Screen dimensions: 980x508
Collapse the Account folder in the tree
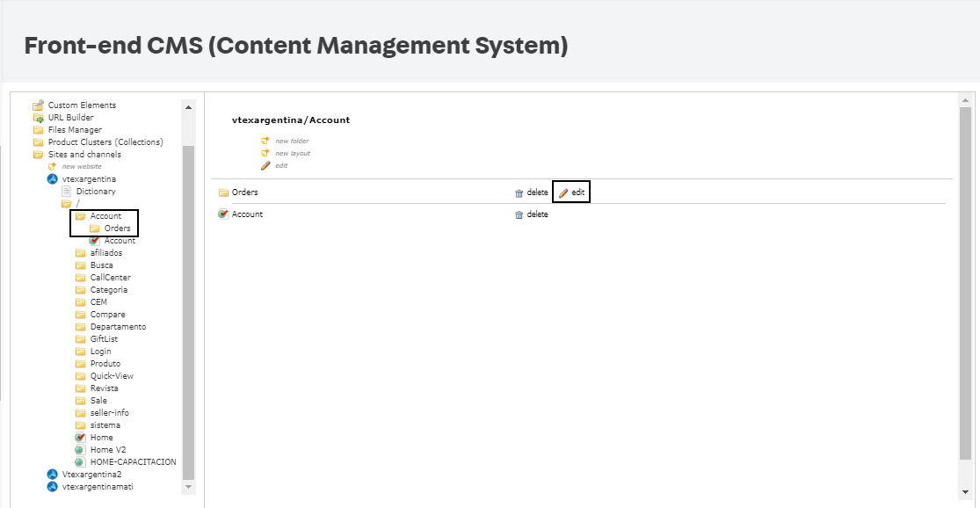pos(80,215)
